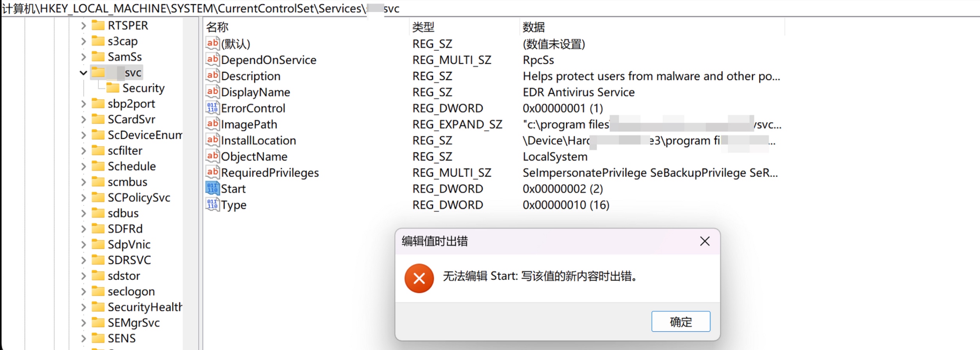
Task: Collapse the expanded svc registry key
Action: (x=83, y=73)
